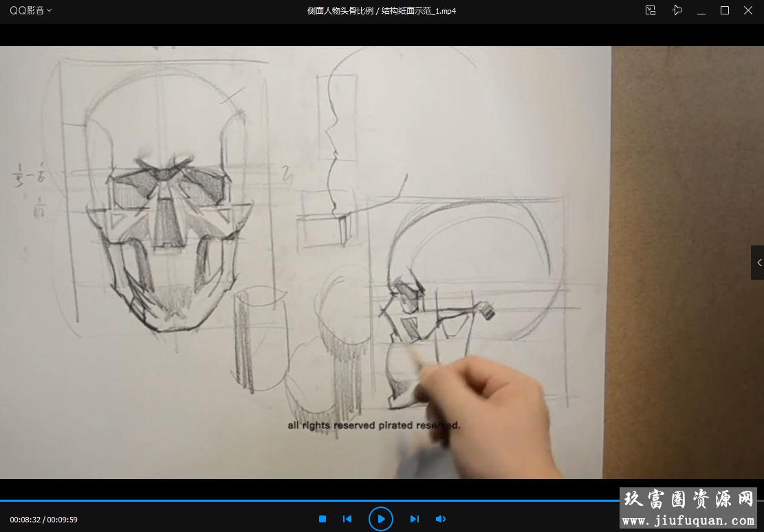Click the 00:08:32 / 00:09:59 time display
764x532 pixels.
pos(43,520)
